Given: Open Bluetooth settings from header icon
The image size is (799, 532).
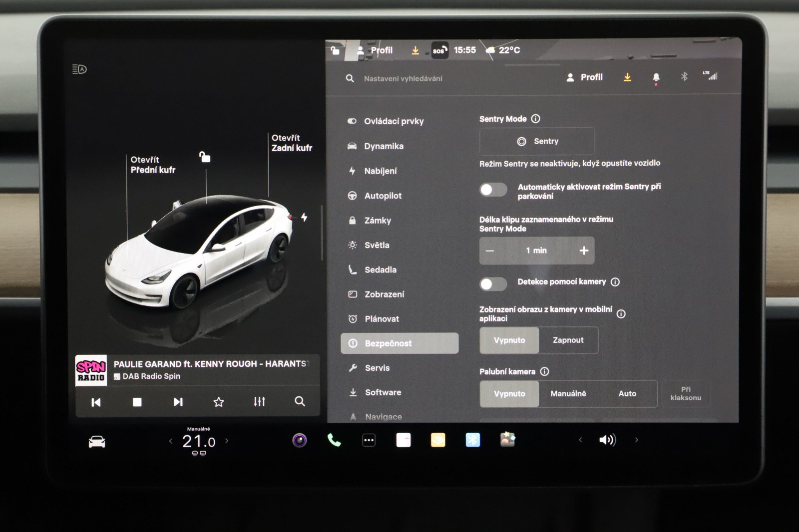Looking at the screenshot, I should [x=684, y=76].
